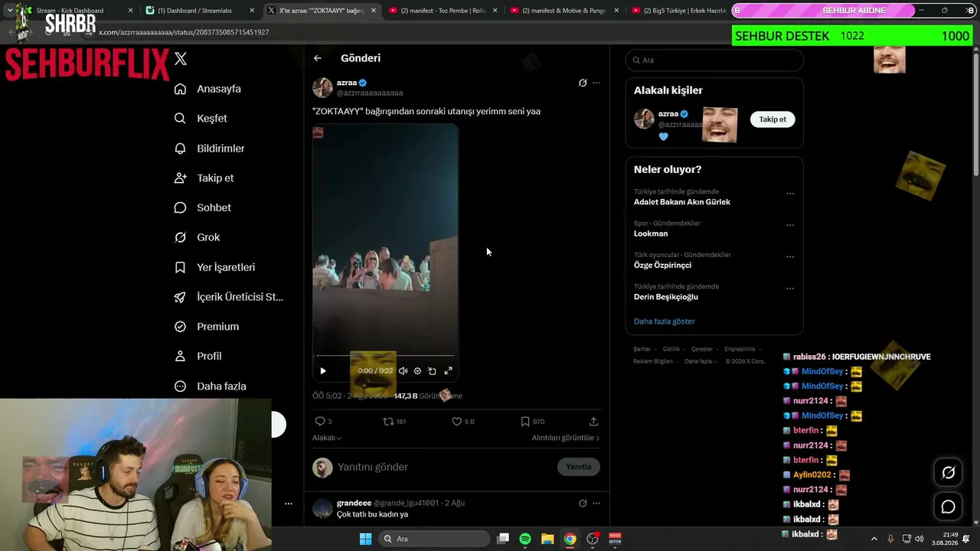
Task: Open the taskbar clock and date
Action: point(945,539)
